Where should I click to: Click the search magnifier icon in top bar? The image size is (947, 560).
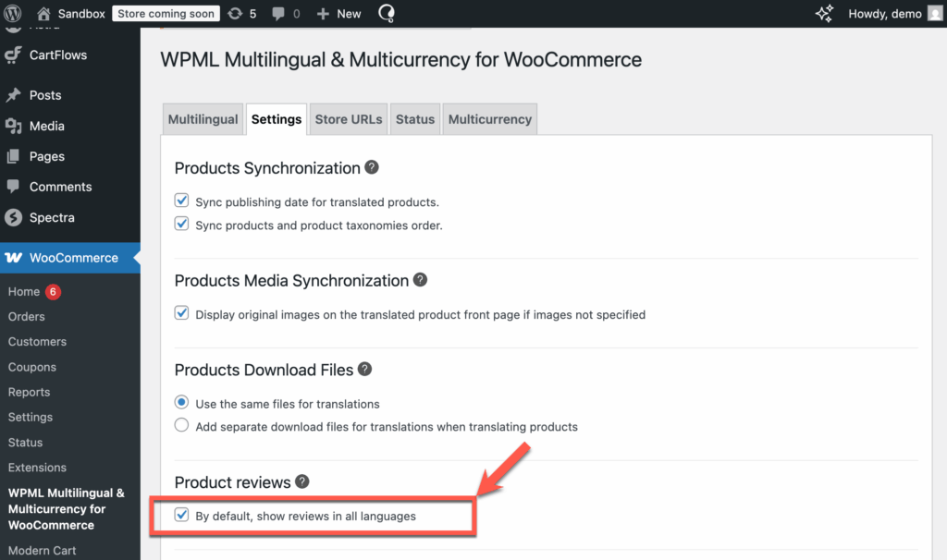386,13
